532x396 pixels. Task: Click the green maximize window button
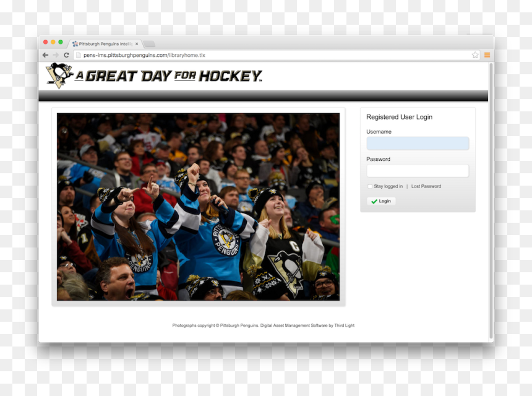[x=61, y=42]
